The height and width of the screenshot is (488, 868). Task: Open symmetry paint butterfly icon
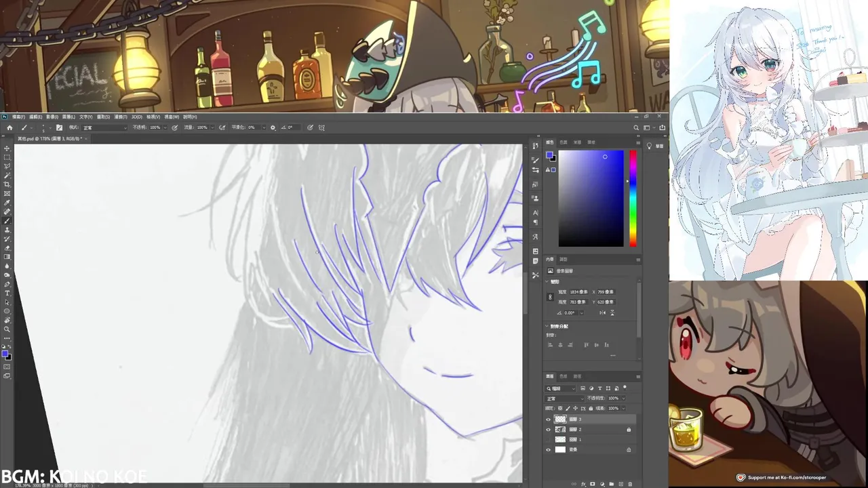[321, 127]
